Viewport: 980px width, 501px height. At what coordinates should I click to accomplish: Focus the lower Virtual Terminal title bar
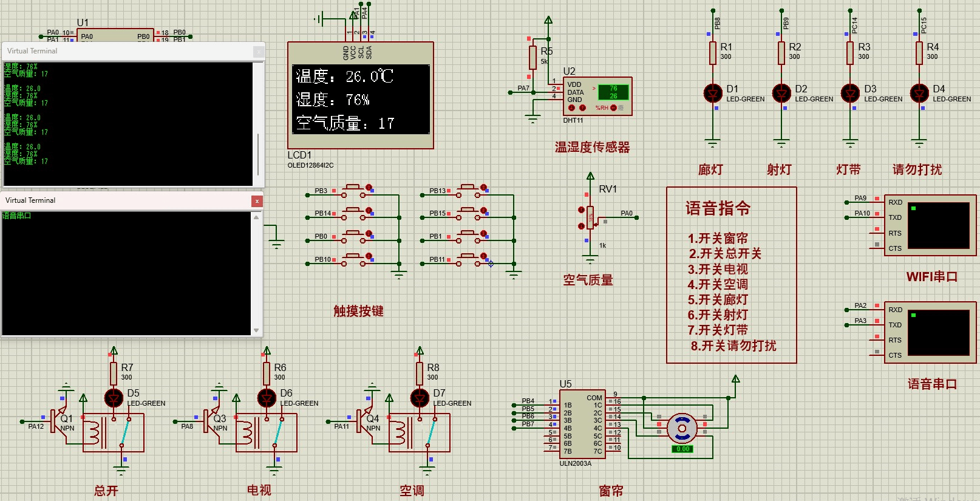[x=121, y=200]
